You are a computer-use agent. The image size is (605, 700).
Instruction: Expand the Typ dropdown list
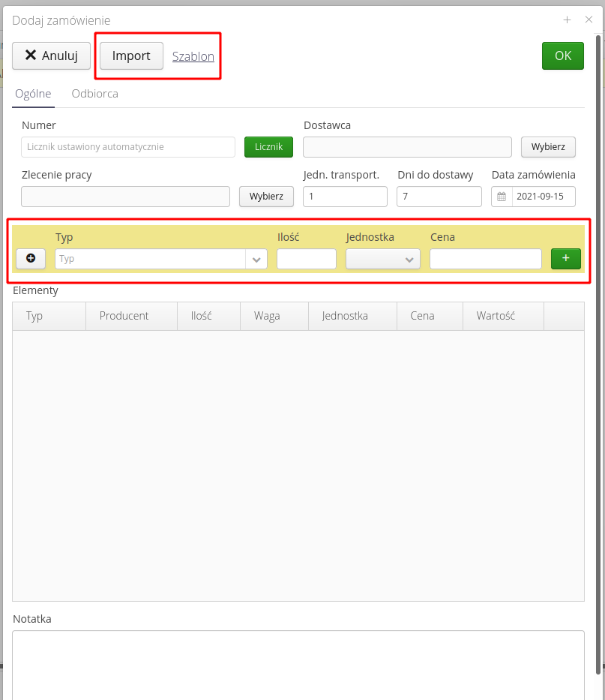coord(256,259)
